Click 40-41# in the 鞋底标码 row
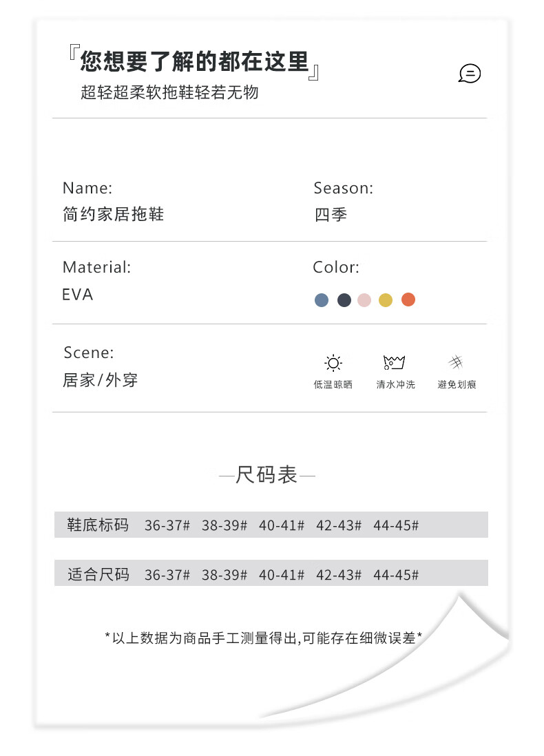 point(282,525)
